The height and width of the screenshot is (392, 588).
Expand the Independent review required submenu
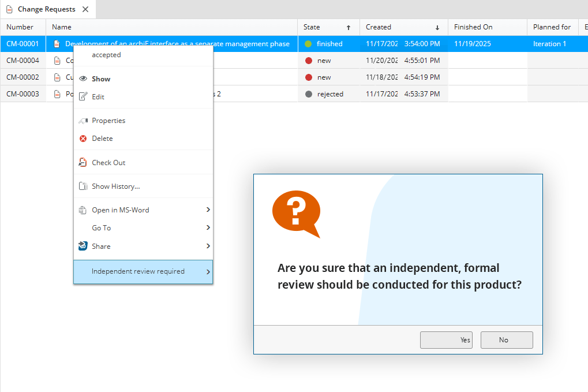coord(208,271)
